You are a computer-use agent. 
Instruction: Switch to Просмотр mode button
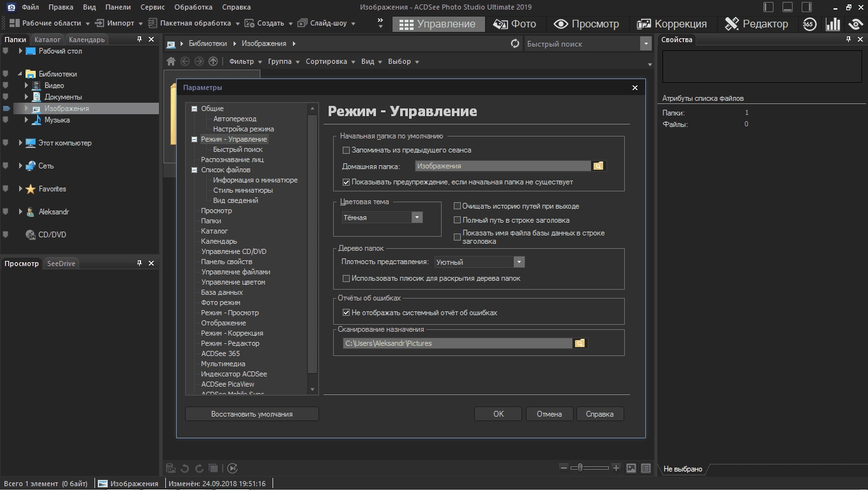[587, 24]
